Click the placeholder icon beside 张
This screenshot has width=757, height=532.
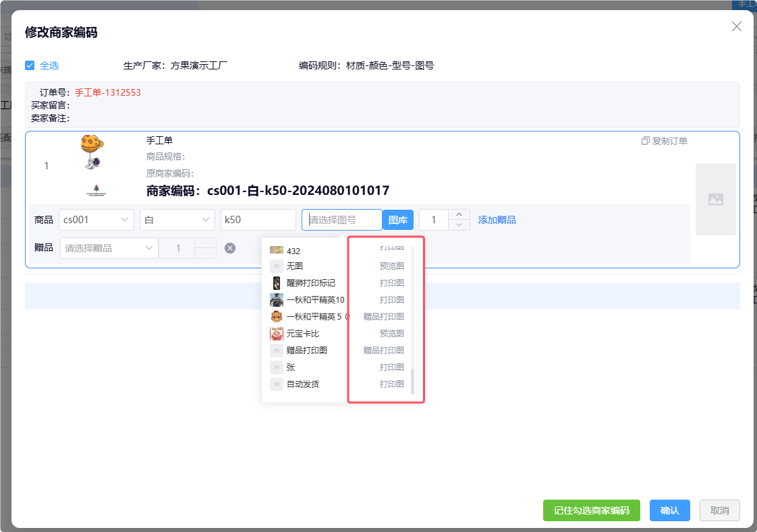(x=276, y=367)
